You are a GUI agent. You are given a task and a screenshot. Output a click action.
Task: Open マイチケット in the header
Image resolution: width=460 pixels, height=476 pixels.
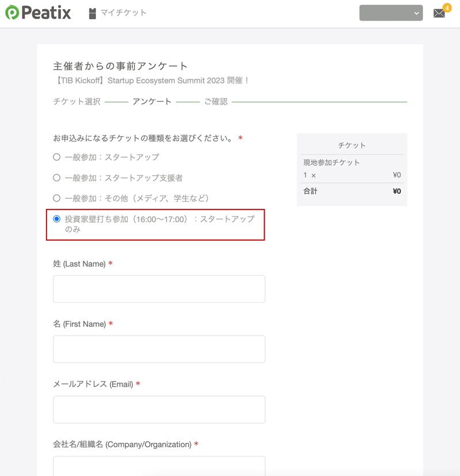coord(123,13)
